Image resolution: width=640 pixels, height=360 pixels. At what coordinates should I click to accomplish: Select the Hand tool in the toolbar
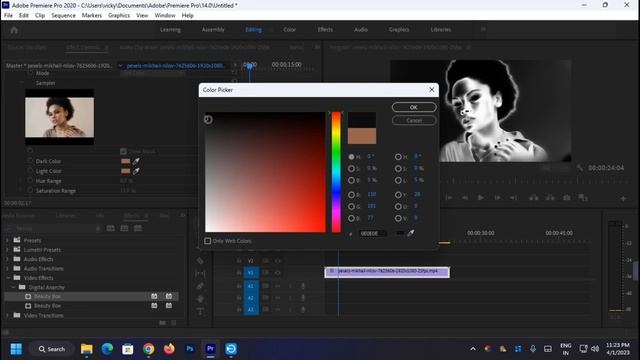[200, 299]
